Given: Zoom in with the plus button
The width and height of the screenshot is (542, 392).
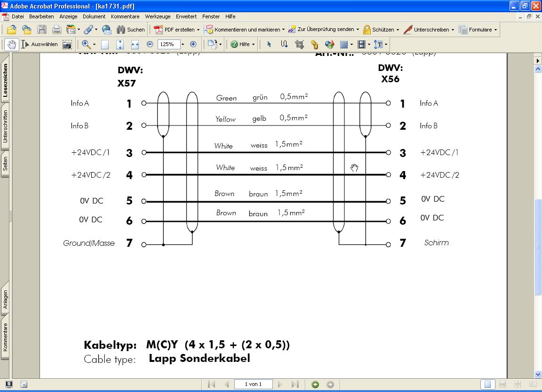Looking at the screenshot, I should 193,44.
